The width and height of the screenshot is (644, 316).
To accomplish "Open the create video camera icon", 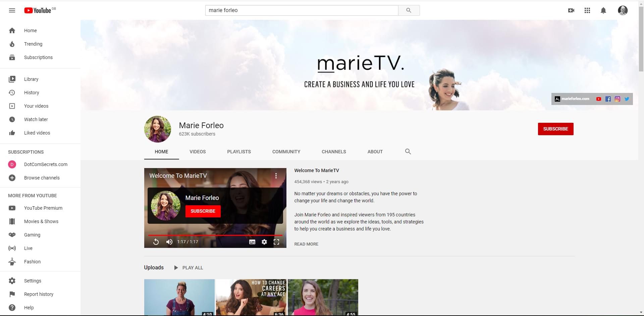I will [571, 10].
